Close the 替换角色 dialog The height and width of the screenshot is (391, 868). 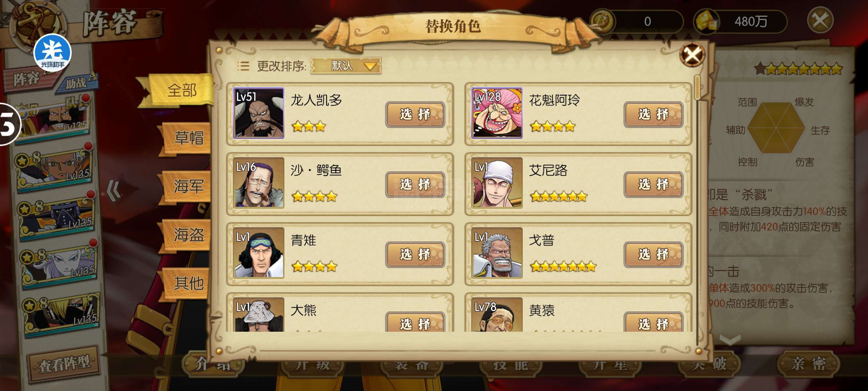(692, 55)
